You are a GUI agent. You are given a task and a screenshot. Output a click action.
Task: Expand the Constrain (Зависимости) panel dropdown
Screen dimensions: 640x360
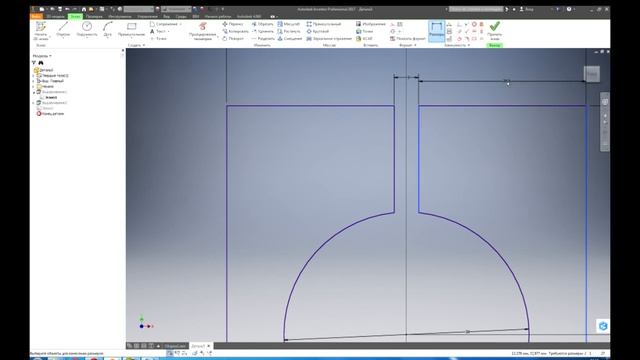[x=457, y=45]
